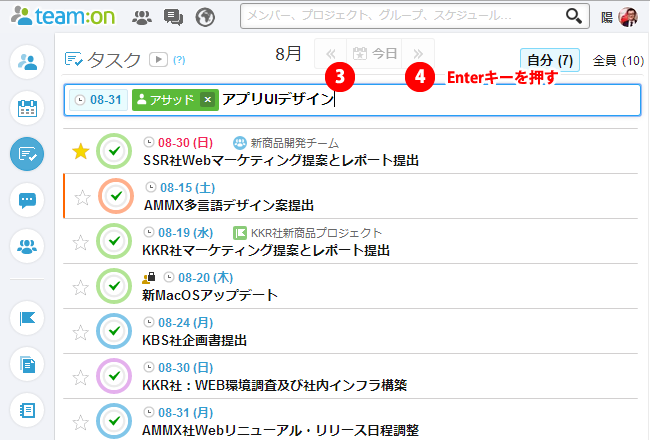650x440 pixels.
Task: Open the 新商品開発チーム group link
Action: [x=294, y=143]
